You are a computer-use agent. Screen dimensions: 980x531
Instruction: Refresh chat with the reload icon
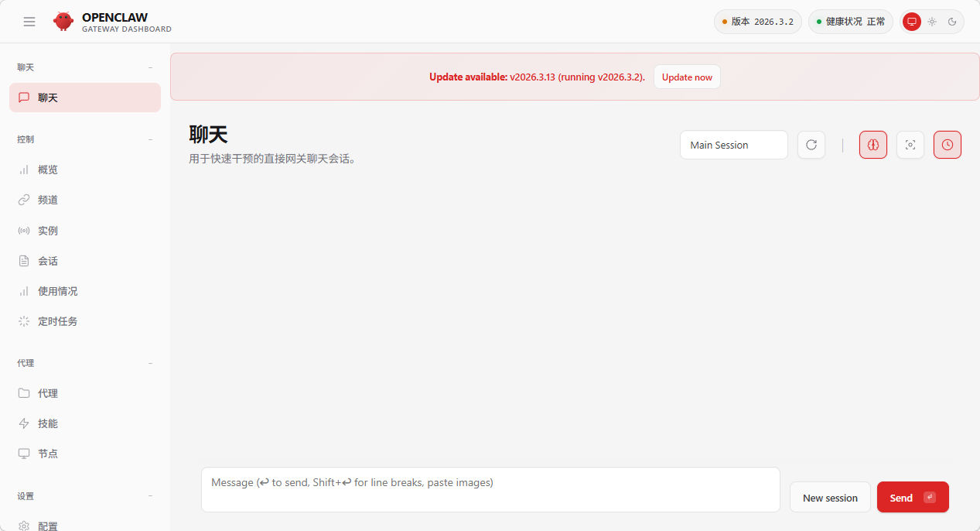(x=811, y=145)
